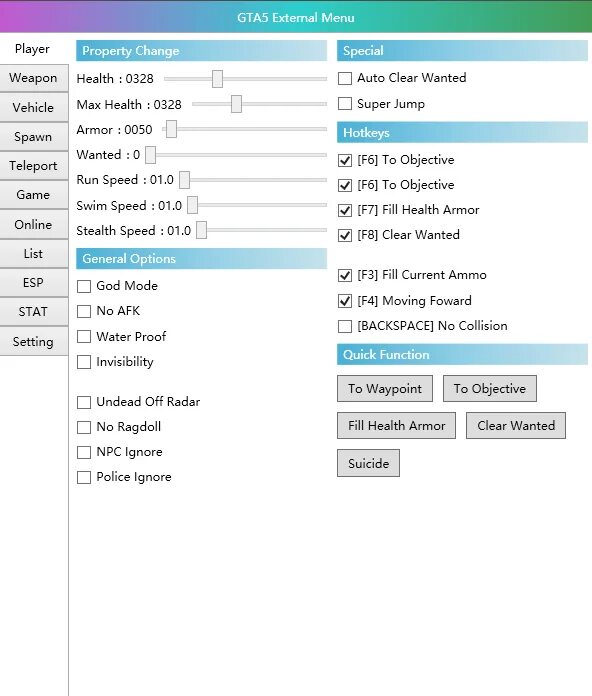Switch to the Vehicle tab
592x696 pixels.
tap(34, 107)
